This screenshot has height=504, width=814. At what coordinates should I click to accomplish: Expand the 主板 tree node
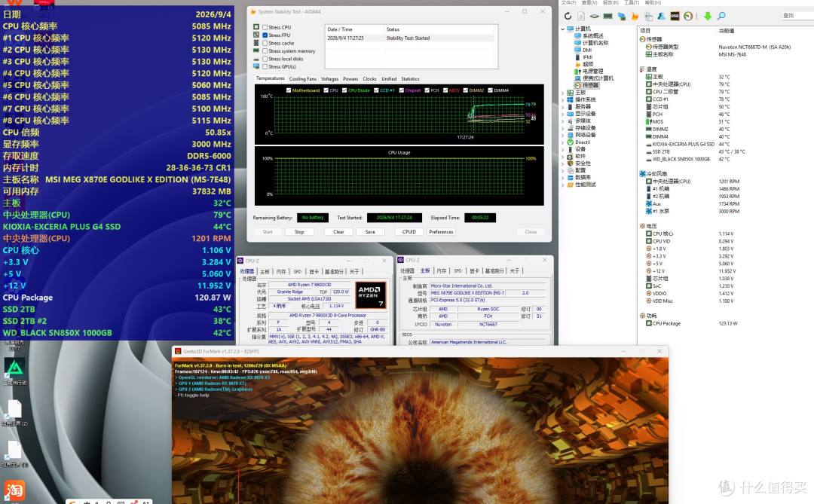pyautogui.click(x=563, y=93)
